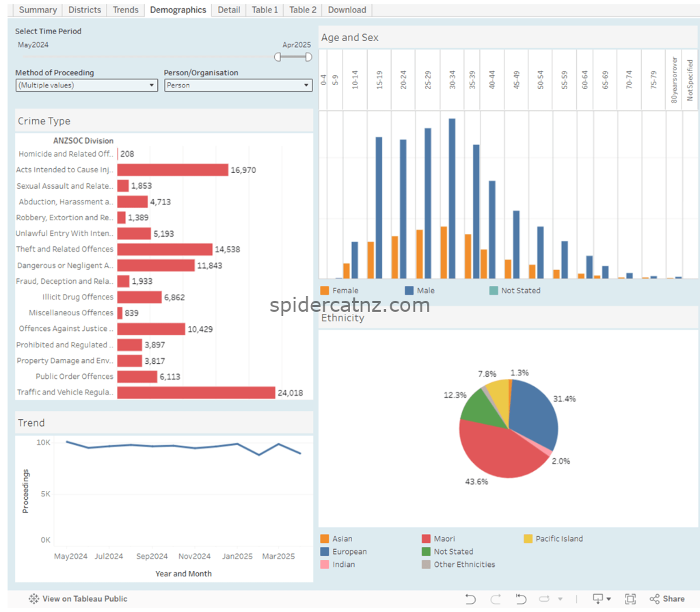The width and height of the screenshot is (700, 612).
Task: Switch to the Trends tab
Action: (x=126, y=10)
